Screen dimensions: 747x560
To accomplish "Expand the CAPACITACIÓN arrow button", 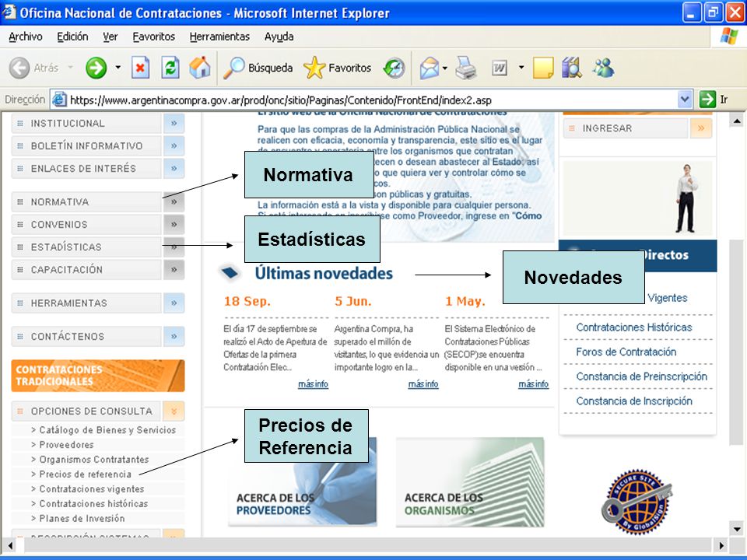I will [x=174, y=270].
